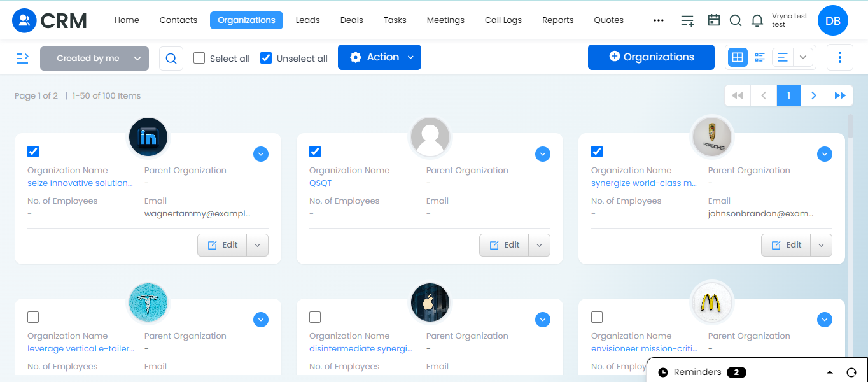
Task: Select the leverage vertical e-tailer card
Action: 33,317
